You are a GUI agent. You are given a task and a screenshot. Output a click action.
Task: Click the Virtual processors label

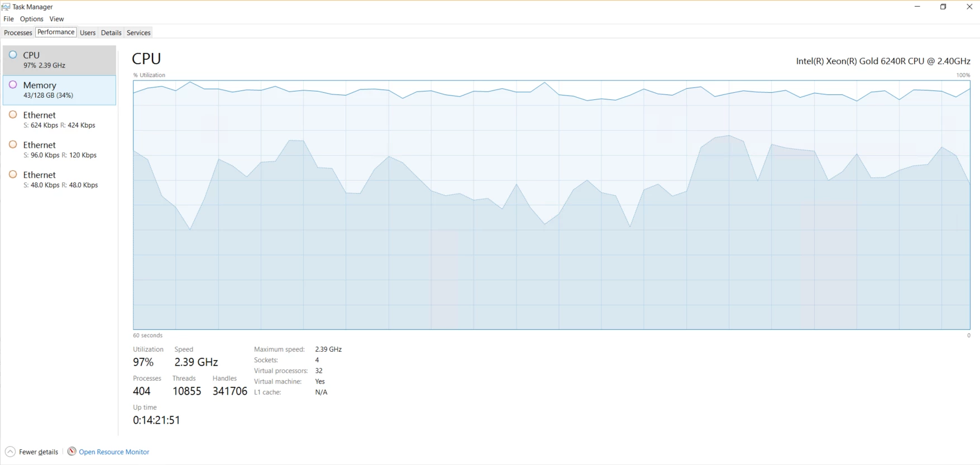tap(281, 371)
